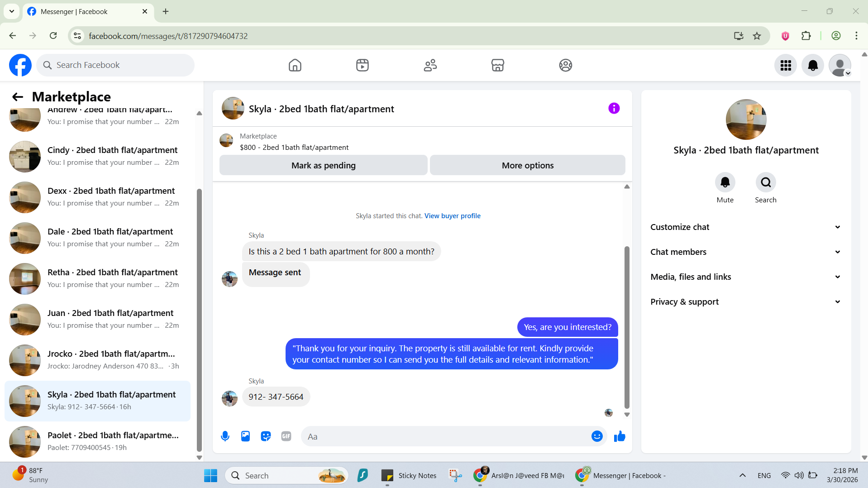Click More options button
The width and height of the screenshot is (868, 488).
527,165
